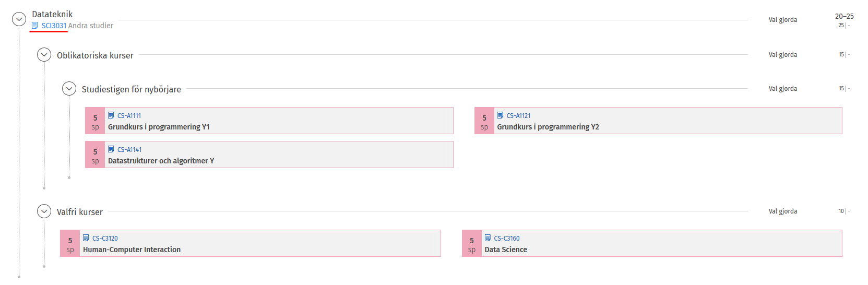This screenshot has width=868, height=285.
Task: Open the CS-A1121 course code link
Action: [518, 116]
